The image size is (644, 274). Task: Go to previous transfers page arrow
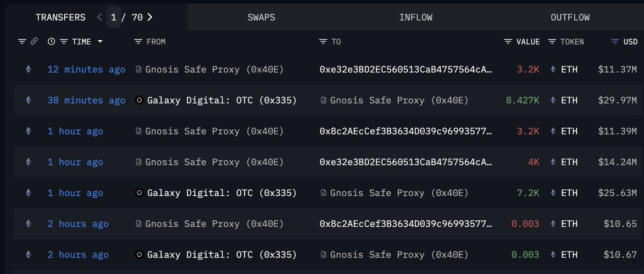pyautogui.click(x=100, y=17)
